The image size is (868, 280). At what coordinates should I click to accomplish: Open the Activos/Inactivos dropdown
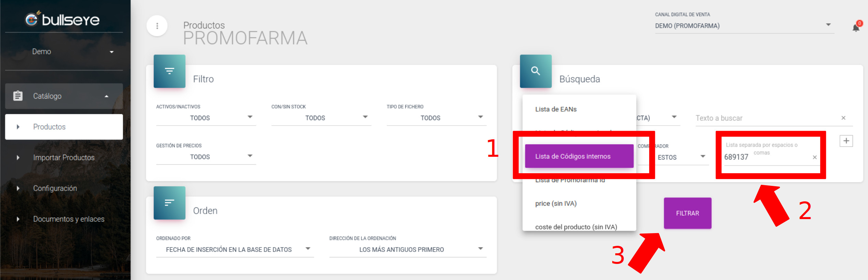coord(206,118)
